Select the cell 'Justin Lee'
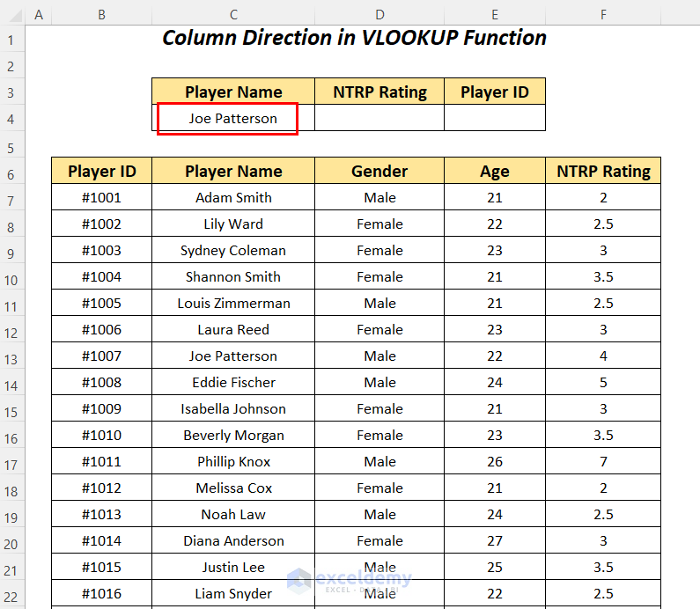 coord(233,567)
